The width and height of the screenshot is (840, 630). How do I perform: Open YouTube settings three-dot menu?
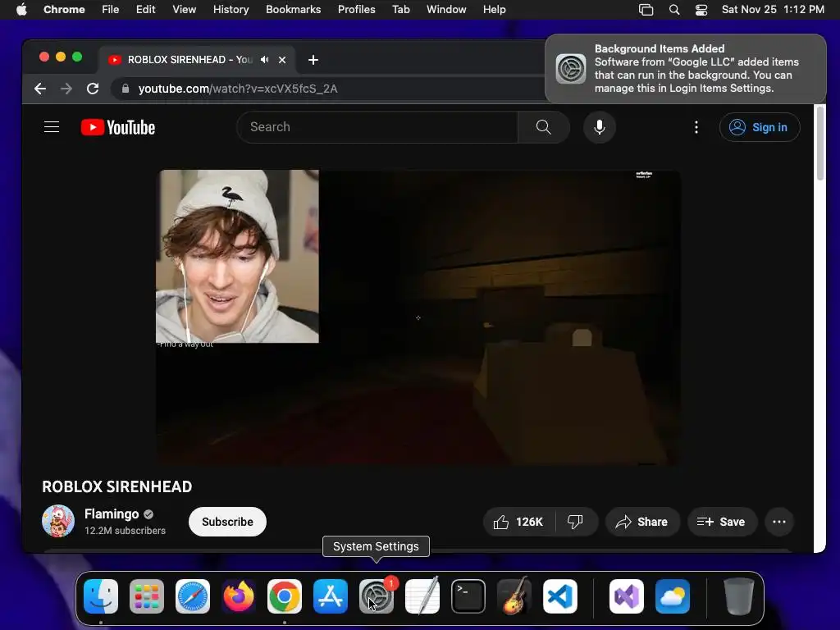tap(696, 127)
